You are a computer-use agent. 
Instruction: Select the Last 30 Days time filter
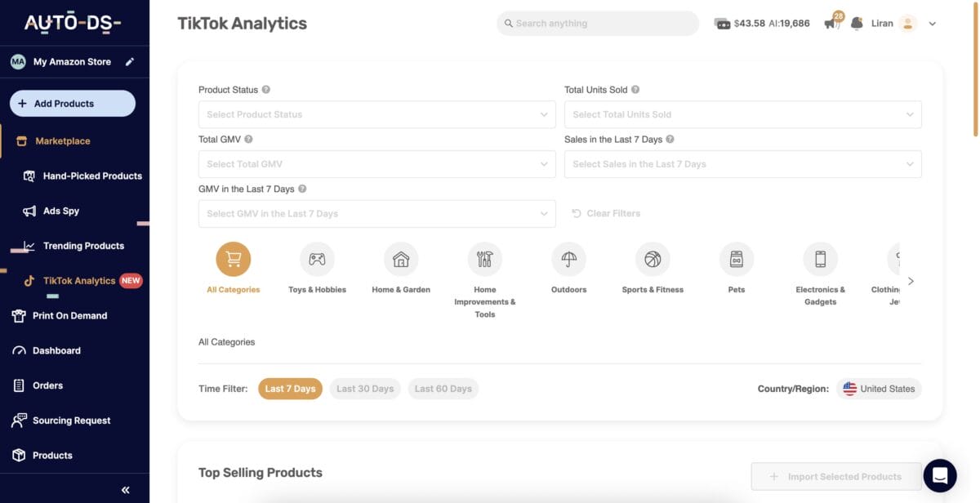click(365, 389)
